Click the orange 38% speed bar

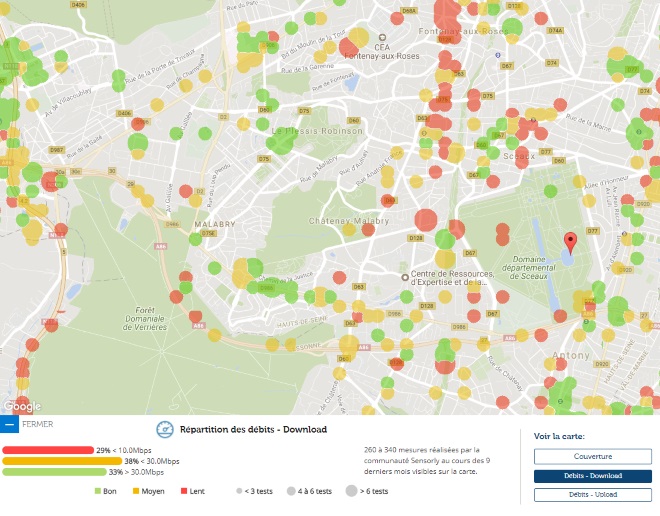click(62, 461)
